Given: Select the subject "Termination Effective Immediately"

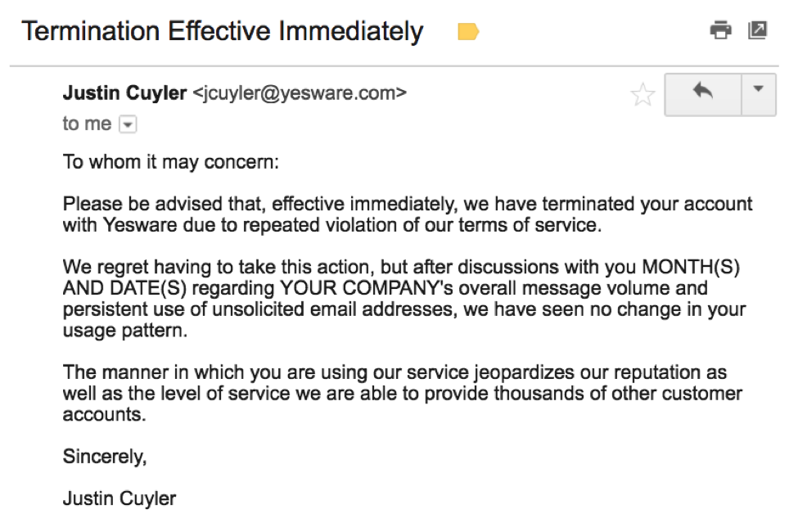Looking at the screenshot, I should pos(222,32).
